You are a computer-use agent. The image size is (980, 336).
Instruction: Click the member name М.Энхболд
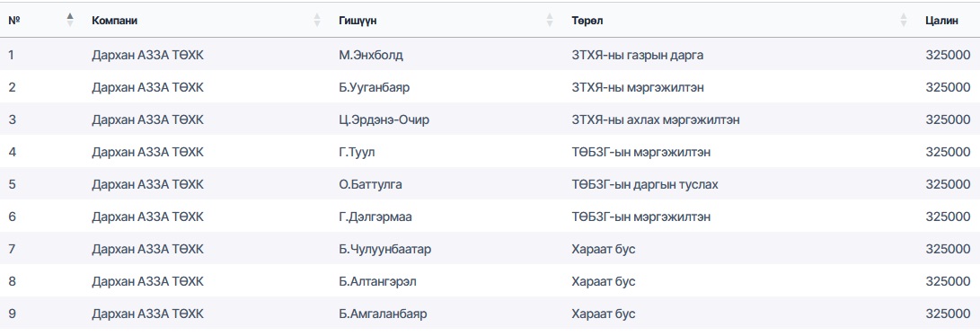click(371, 55)
